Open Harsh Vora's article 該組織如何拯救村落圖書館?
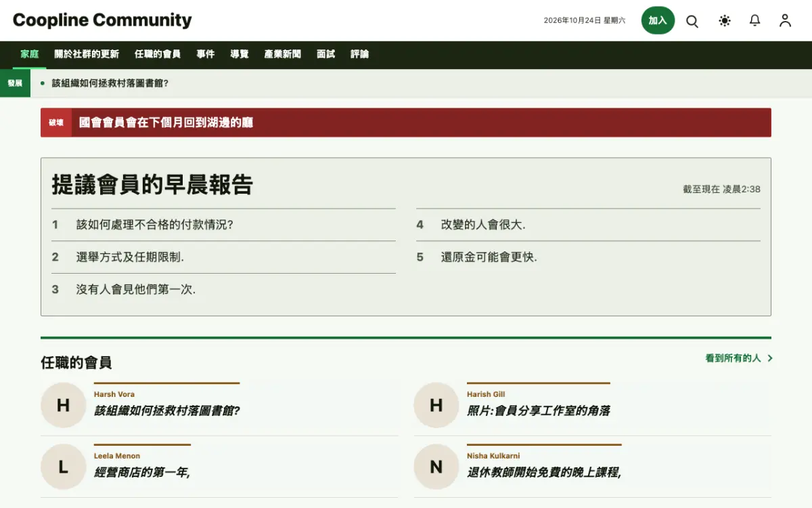 [167, 410]
